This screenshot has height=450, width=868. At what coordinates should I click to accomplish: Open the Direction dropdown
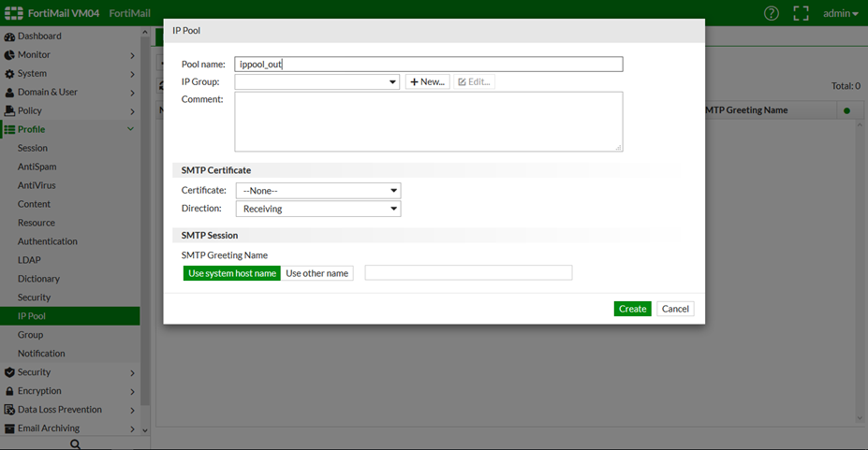(x=317, y=210)
